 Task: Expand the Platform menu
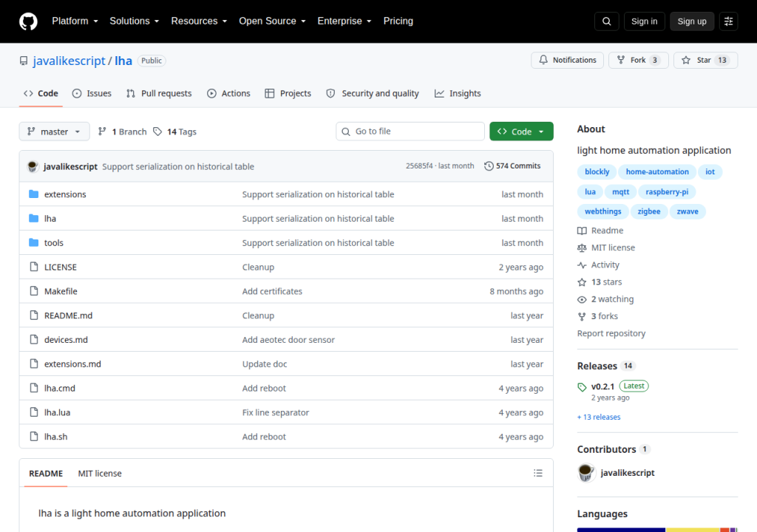(x=75, y=21)
